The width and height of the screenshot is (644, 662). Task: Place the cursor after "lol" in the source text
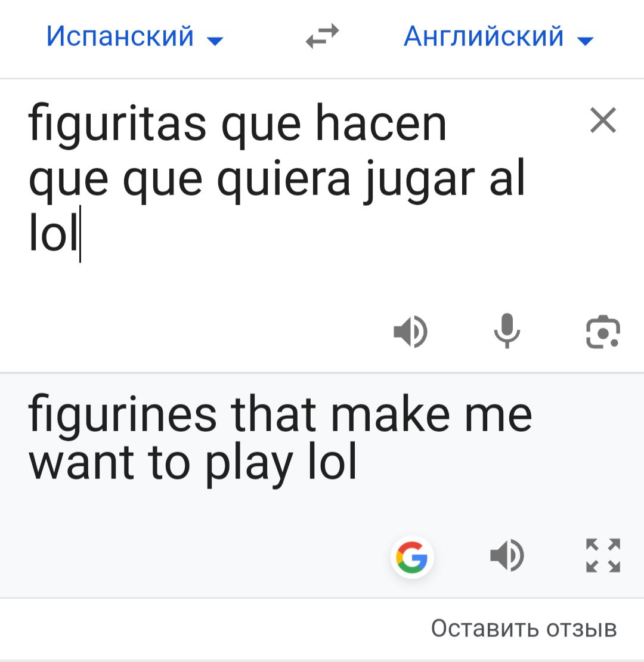(80, 234)
